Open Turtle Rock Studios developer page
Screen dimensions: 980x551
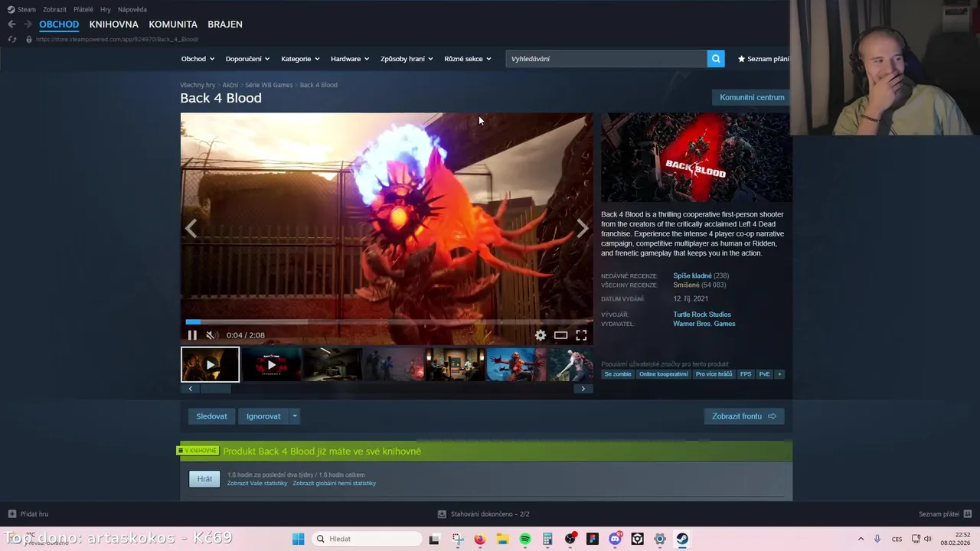pyautogui.click(x=702, y=315)
